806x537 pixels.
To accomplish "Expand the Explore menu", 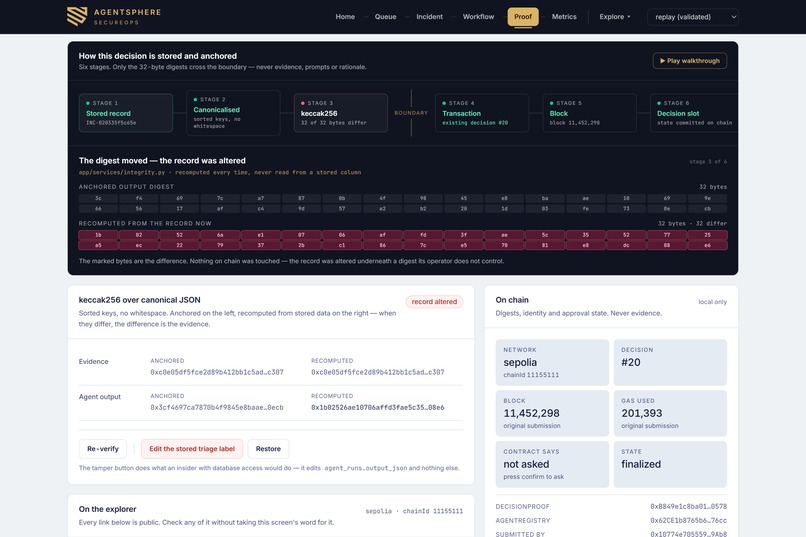I will (x=614, y=17).
